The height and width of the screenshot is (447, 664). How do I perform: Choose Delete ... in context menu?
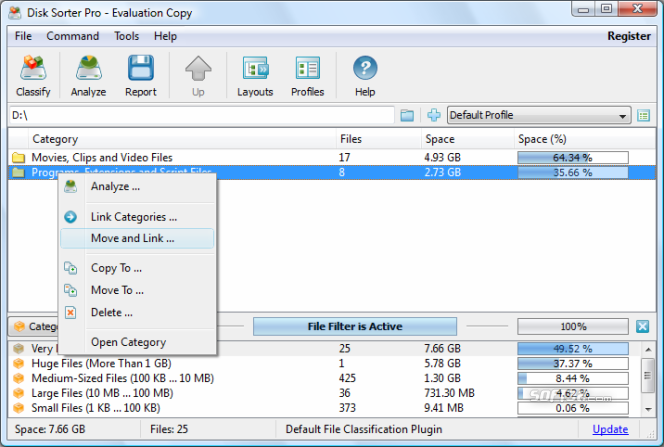137,312
